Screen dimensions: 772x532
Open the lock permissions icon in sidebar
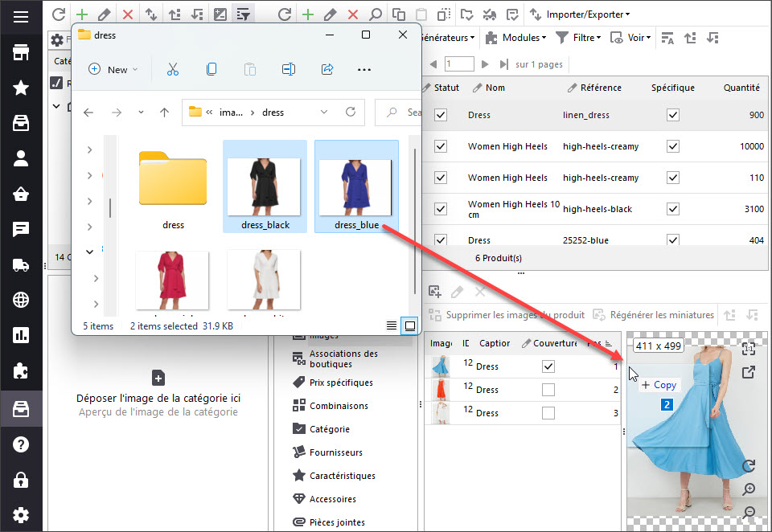tap(21, 480)
